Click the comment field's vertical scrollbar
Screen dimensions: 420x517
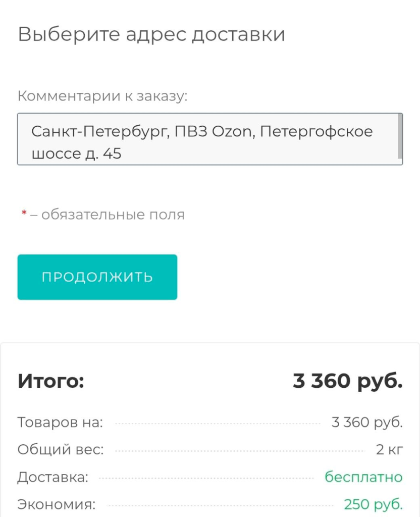[400, 136]
